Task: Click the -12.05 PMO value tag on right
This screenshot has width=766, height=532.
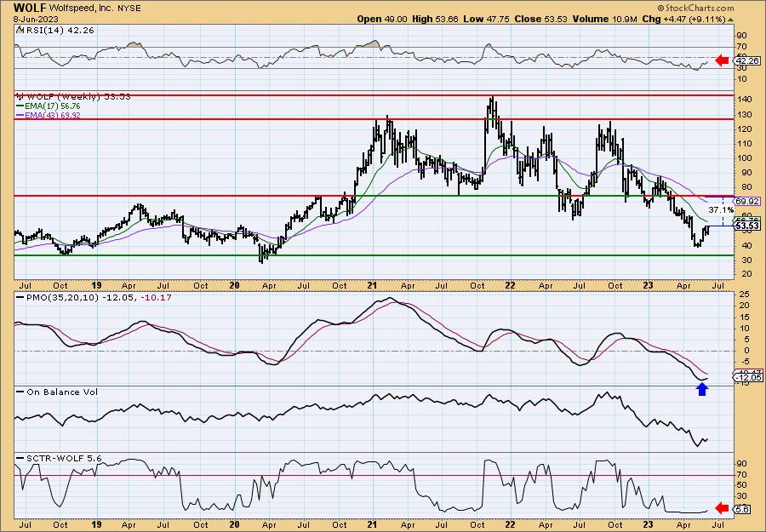Action: 748,378
